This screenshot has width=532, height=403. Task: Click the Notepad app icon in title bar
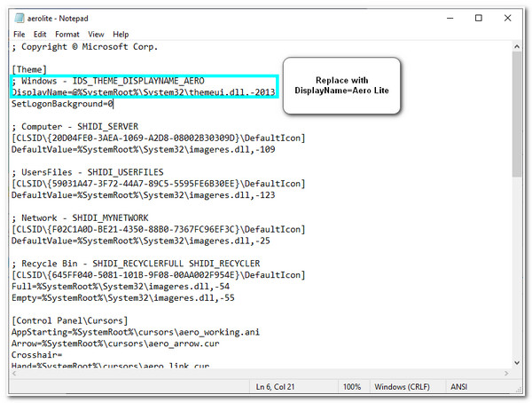pos(20,19)
